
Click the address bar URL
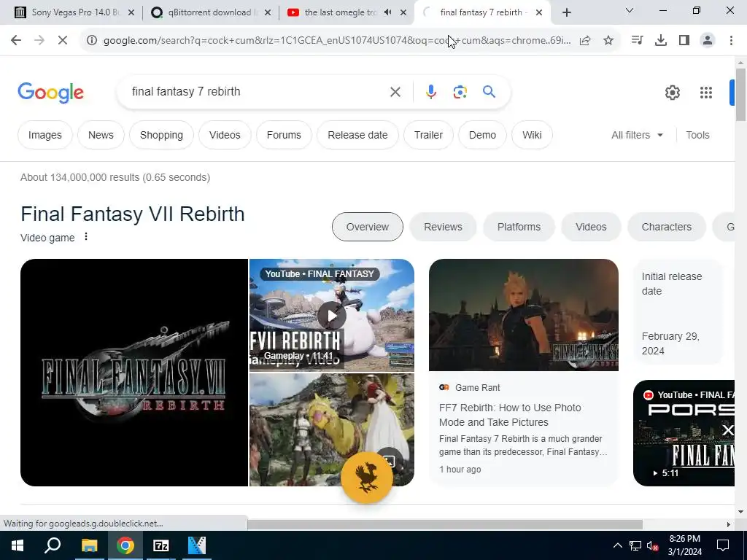click(x=337, y=41)
